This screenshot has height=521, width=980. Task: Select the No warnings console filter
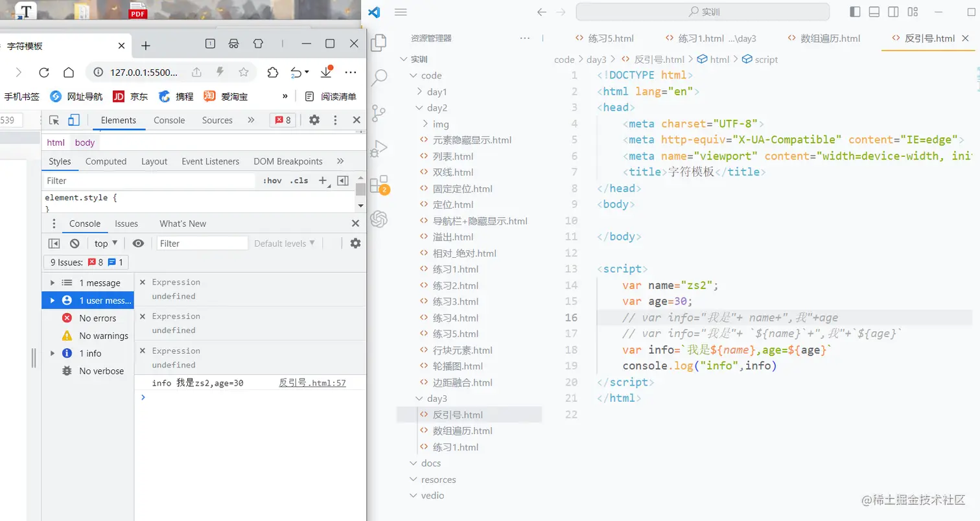click(x=95, y=336)
